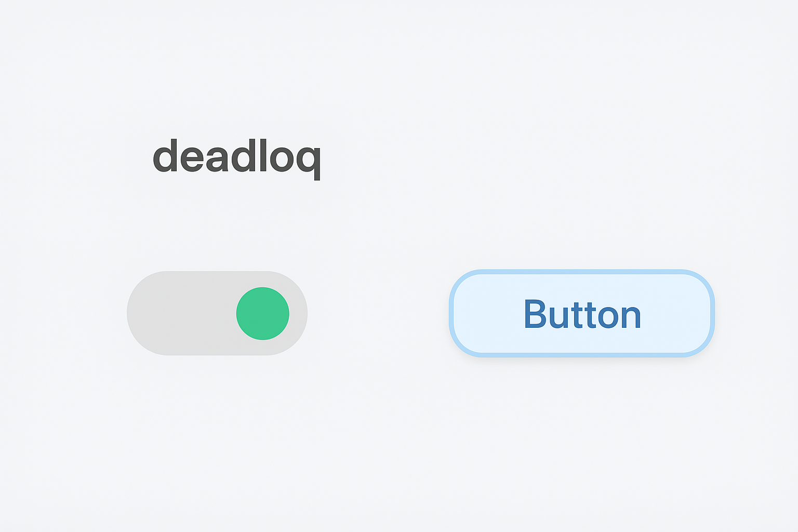Tap the green circle in the switch
The height and width of the screenshot is (532, 798).
[262, 313]
